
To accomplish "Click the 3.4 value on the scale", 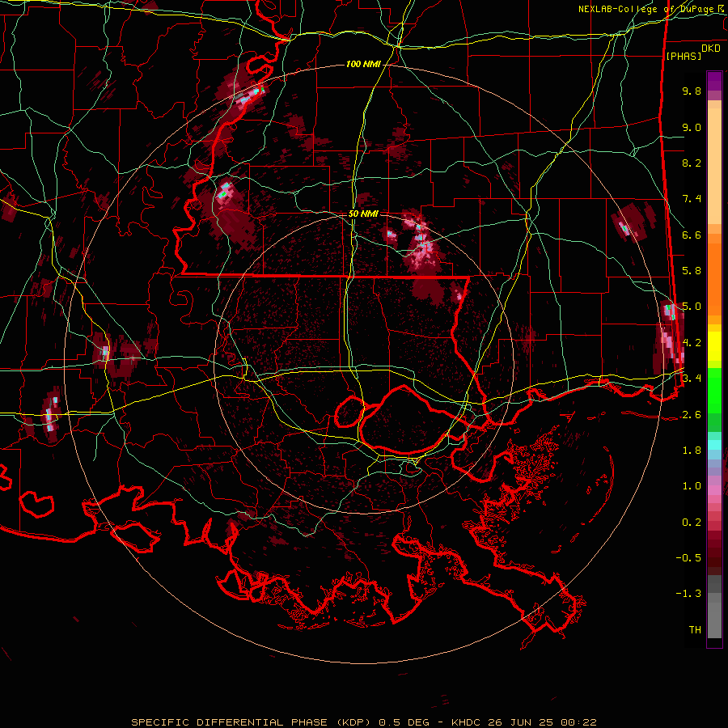I will 692,379.
